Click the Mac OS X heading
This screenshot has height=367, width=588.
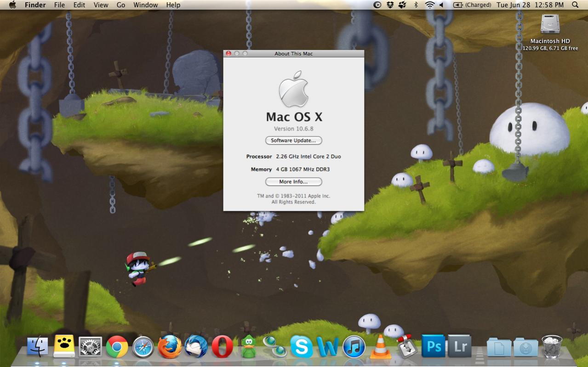click(x=294, y=116)
